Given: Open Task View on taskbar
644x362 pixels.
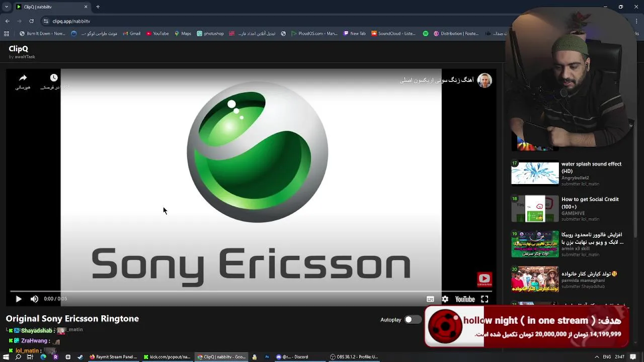Looking at the screenshot, I should [30, 357].
